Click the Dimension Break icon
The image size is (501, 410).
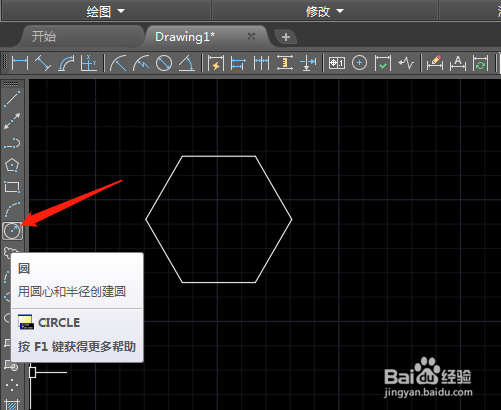(308, 63)
